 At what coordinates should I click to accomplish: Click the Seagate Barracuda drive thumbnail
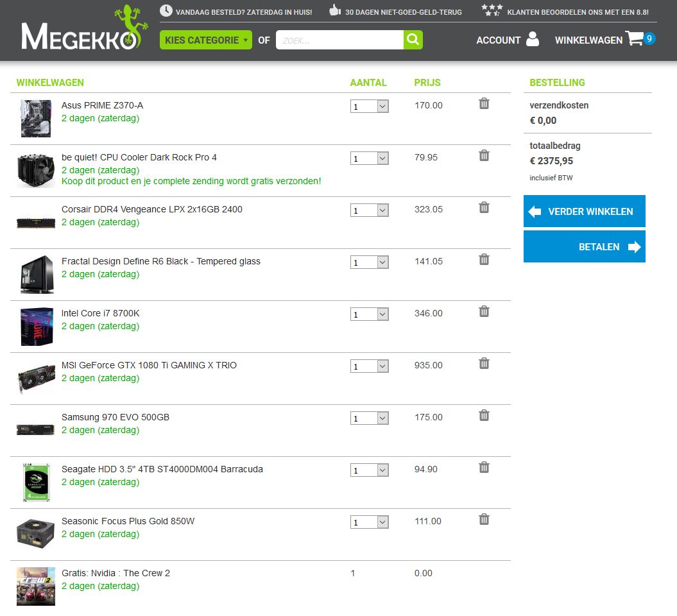pos(37,483)
